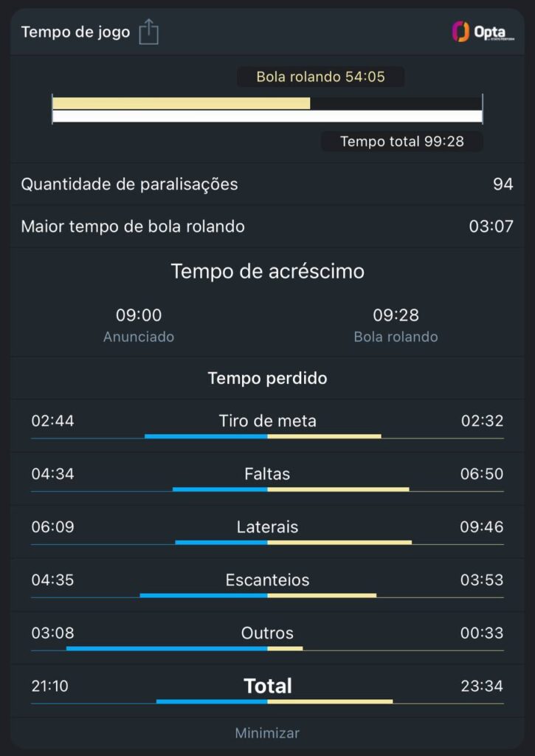Select the Maior tempo de bola rolando row
The width and height of the screenshot is (535, 756).
tap(267, 226)
